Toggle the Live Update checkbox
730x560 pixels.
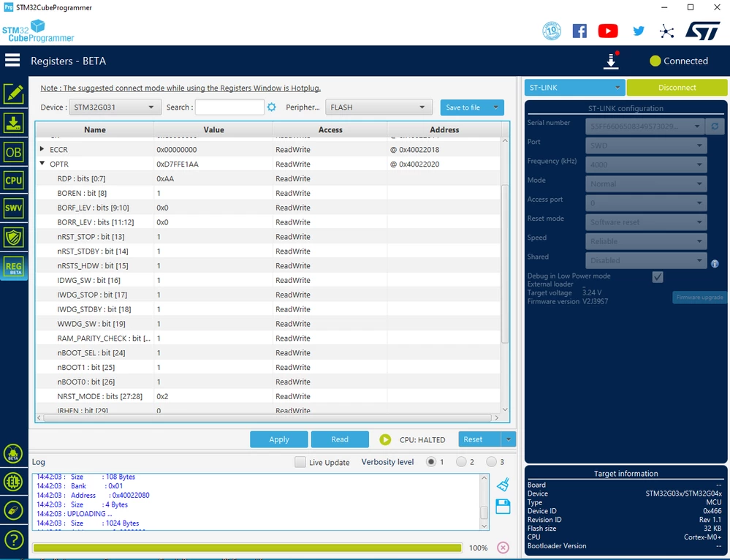click(300, 462)
